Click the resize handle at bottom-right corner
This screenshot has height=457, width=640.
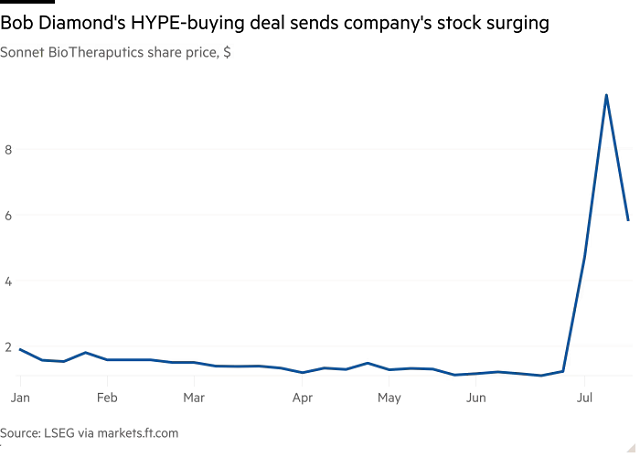pyautogui.click(x=632, y=449)
